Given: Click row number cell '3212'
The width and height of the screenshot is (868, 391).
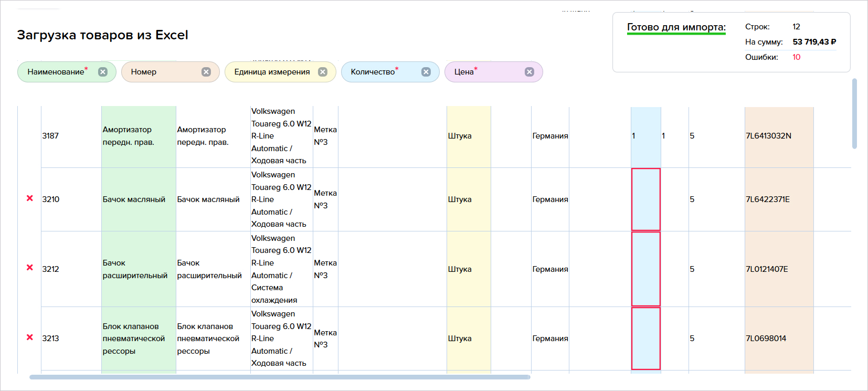Looking at the screenshot, I should point(71,269).
